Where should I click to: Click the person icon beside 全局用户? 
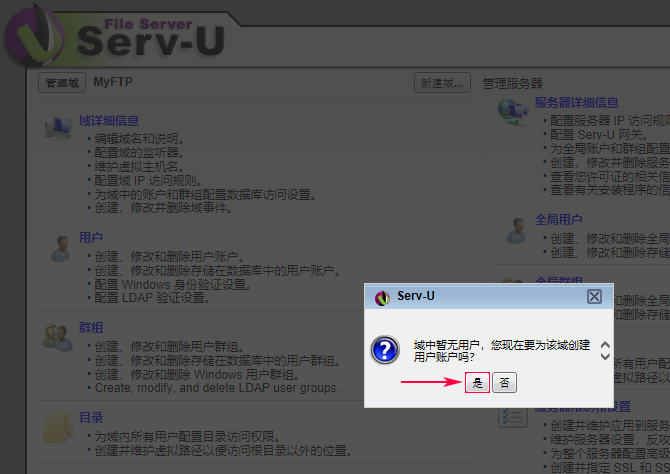point(517,231)
